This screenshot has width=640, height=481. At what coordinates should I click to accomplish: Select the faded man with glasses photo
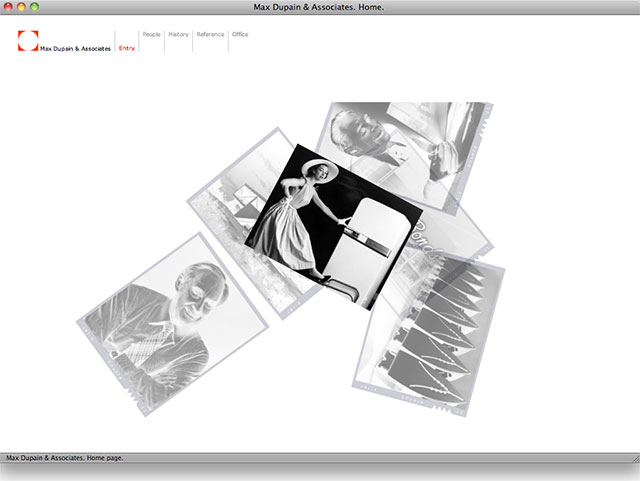(171, 325)
